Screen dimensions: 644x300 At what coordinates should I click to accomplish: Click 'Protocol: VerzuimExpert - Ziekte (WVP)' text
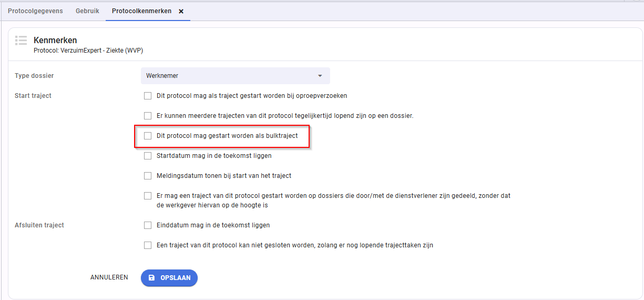click(x=88, y=51)
